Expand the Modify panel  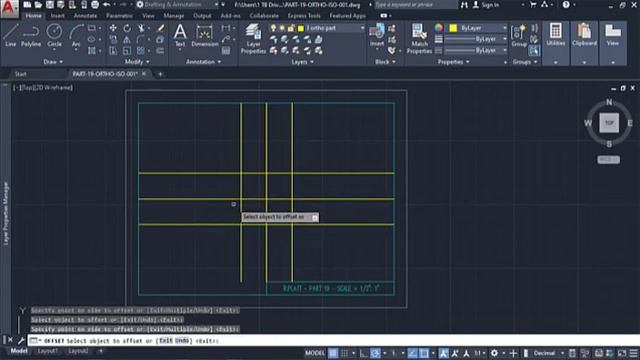(137, 62)
